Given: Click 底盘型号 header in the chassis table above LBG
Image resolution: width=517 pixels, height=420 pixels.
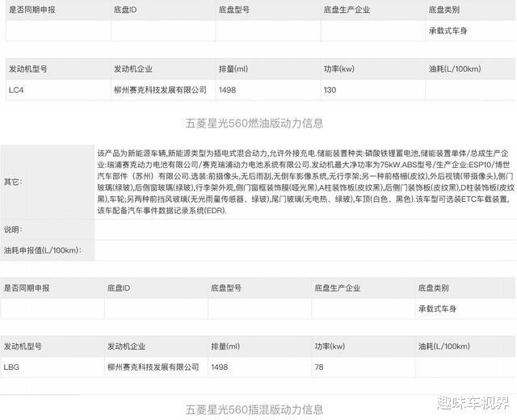Looking at the screenshot, I should pos(226,288).
